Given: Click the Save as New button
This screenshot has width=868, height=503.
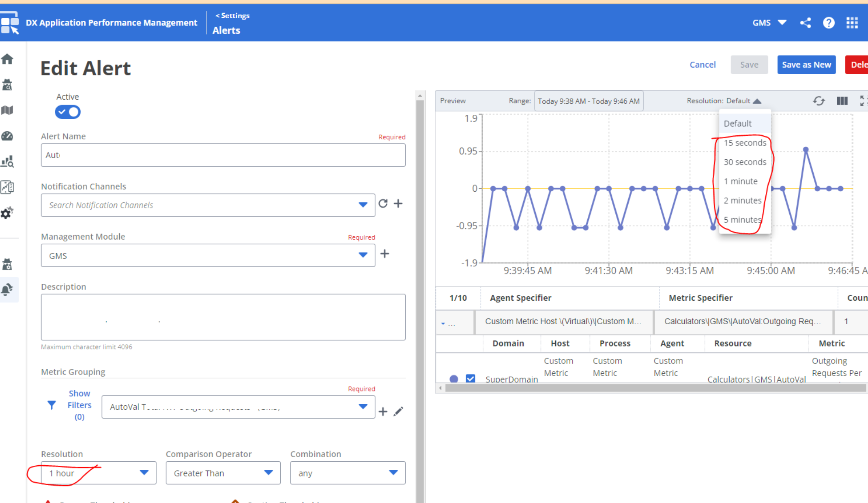Looking at the screenshot, I should (806, 65).
